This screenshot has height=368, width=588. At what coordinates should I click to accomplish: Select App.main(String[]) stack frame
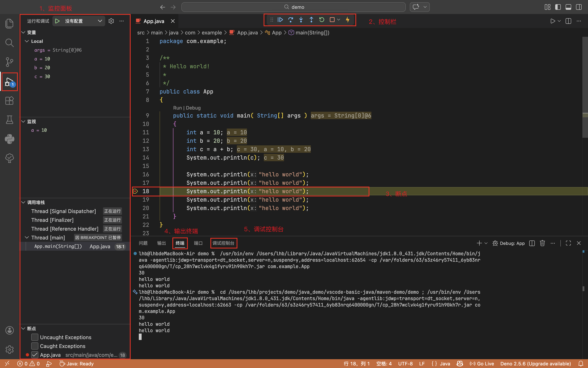tap(75, 246)
